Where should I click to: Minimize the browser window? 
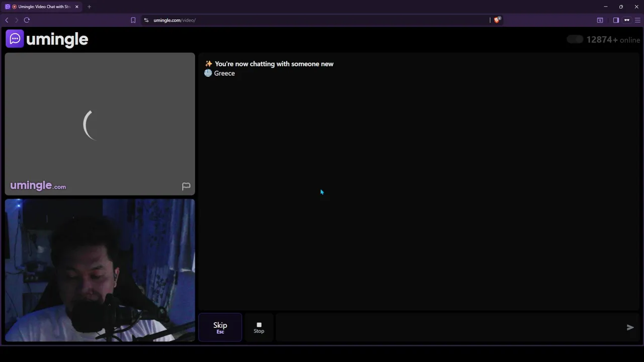(606, 7)
